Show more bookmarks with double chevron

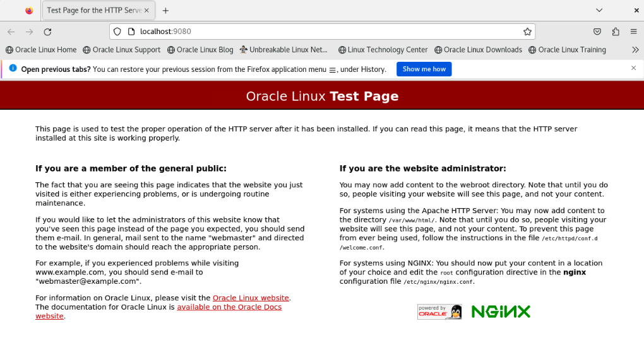(635, 50)
